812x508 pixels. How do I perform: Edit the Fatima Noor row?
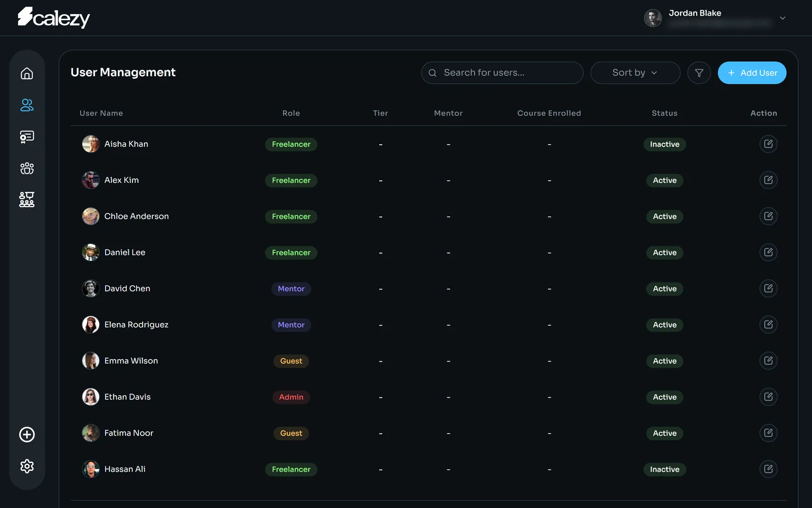pos(768,432)
